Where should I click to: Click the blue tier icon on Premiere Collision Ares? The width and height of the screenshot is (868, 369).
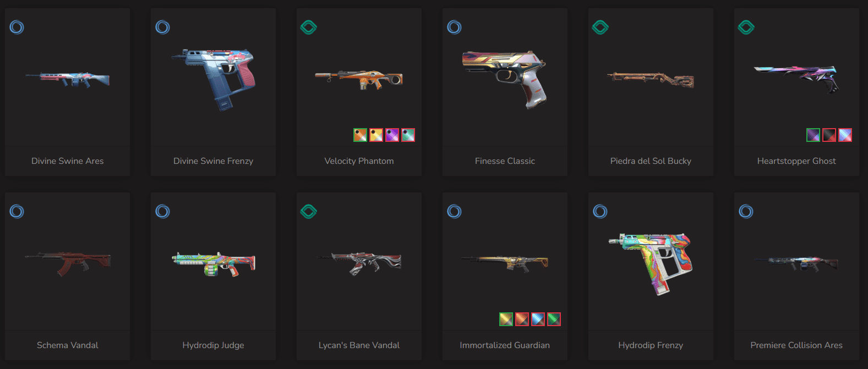(x=746, y=211)
